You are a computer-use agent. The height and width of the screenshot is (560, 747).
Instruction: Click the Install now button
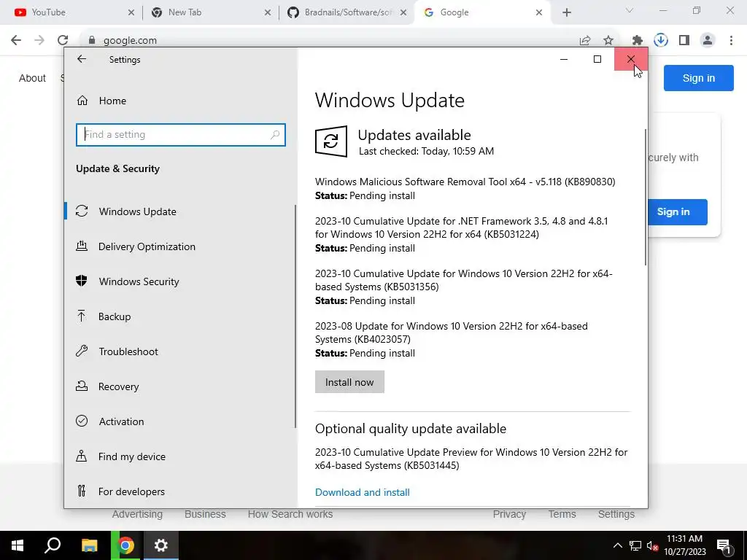(349, 382)
